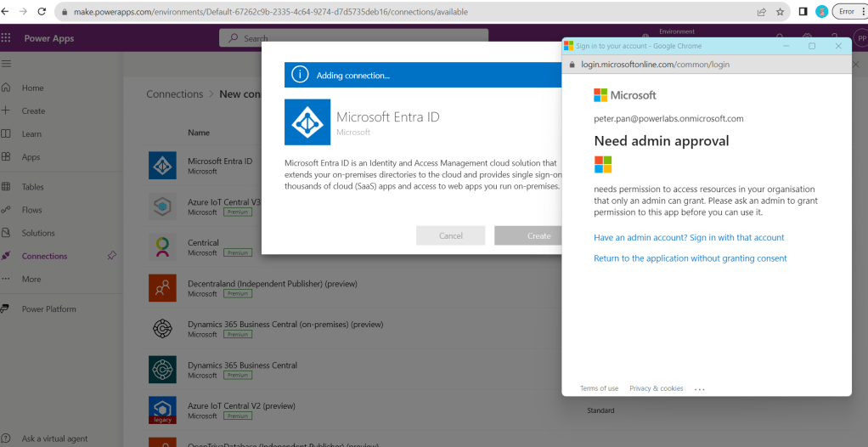
Task: Click the Azure IoT Central V3 connector icon
Action: pyautogui.click(x=162, y=207)
